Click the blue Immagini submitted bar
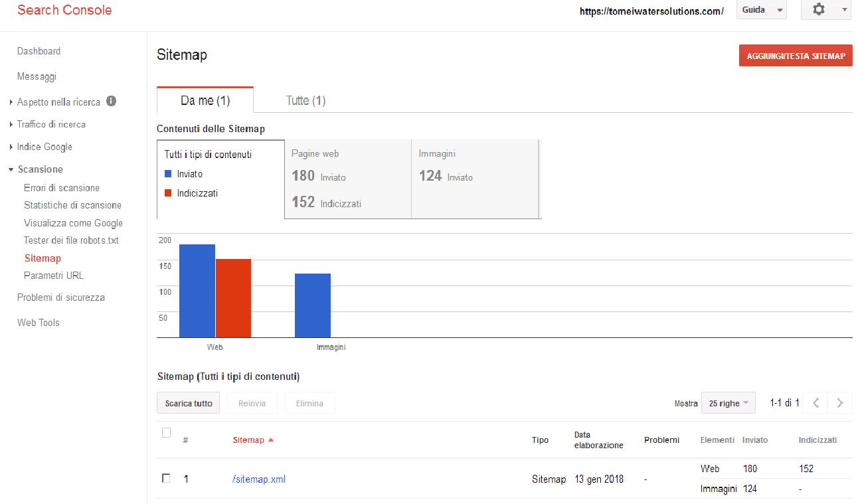858x504 pixels. pyautogui.click(x=313, y=305)
